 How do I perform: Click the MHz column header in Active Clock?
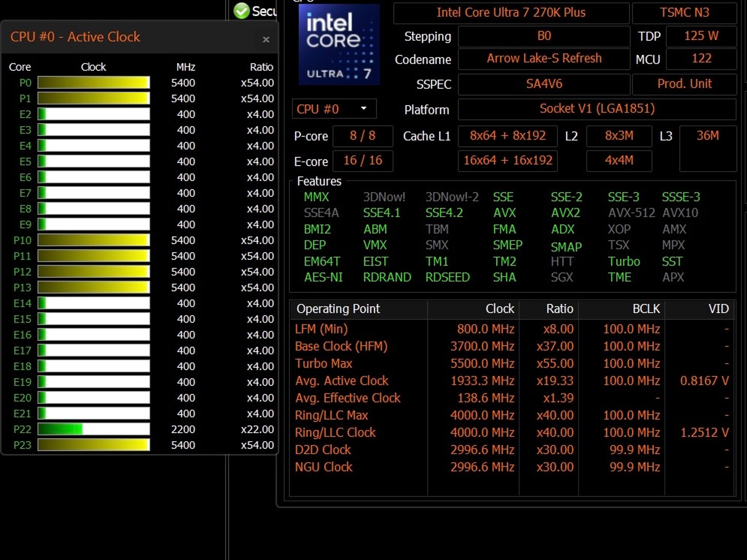(x=186, y=67)
